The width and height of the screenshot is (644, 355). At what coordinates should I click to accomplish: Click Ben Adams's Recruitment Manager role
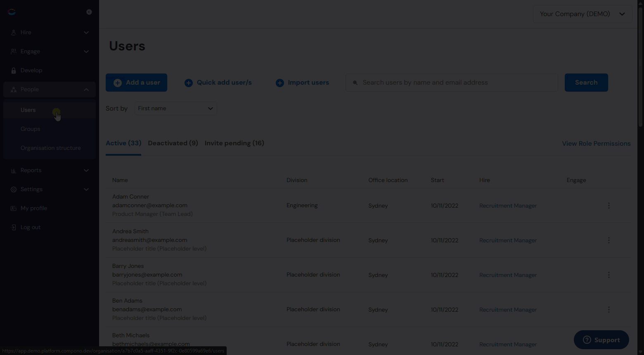pos(508,310)
